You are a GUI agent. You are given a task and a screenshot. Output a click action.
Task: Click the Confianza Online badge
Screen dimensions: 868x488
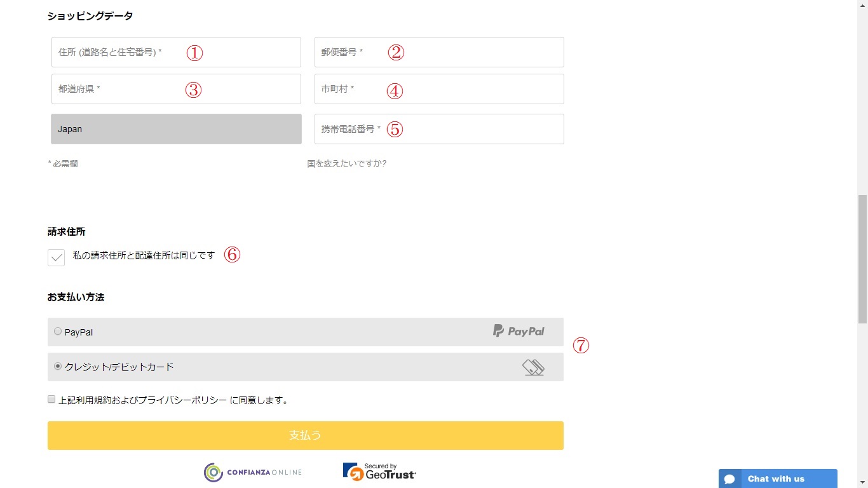(253, 472)
